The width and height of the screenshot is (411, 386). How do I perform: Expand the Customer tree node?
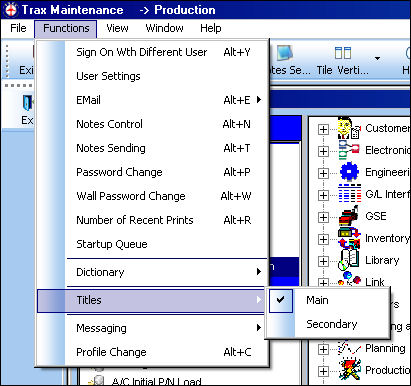(323, 129)
